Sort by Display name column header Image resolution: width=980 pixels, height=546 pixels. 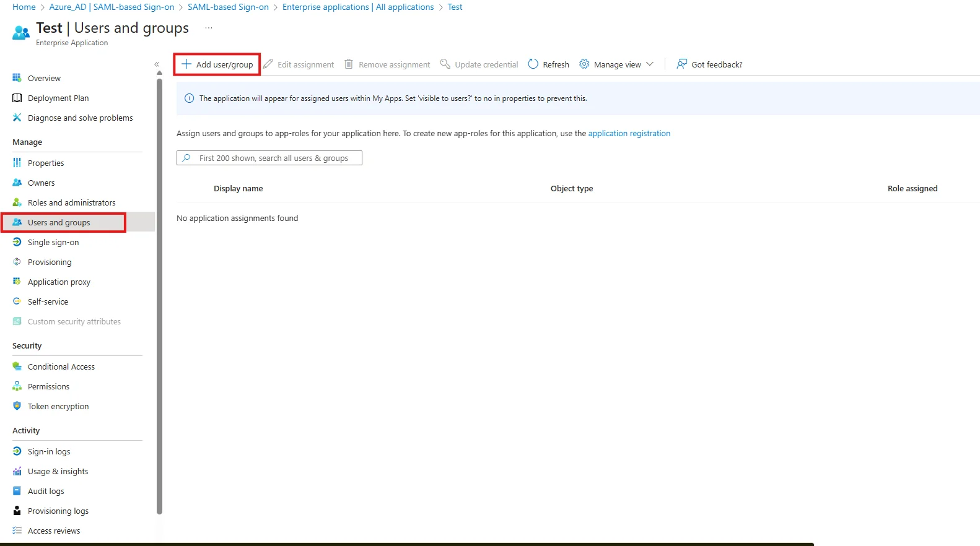click(238, 188)
